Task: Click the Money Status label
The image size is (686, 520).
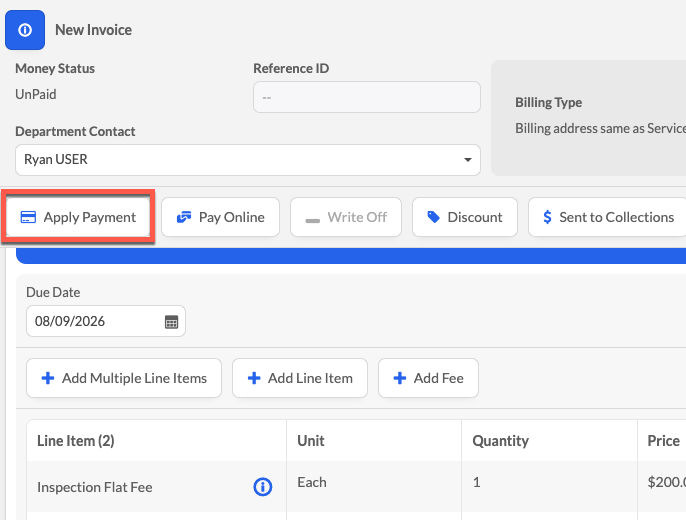Action: point(55,69)
